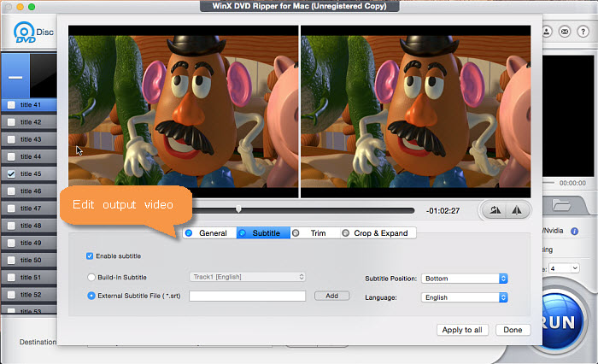
Task: Select External Subtitle File radio button
Action: tap(91, 296)
